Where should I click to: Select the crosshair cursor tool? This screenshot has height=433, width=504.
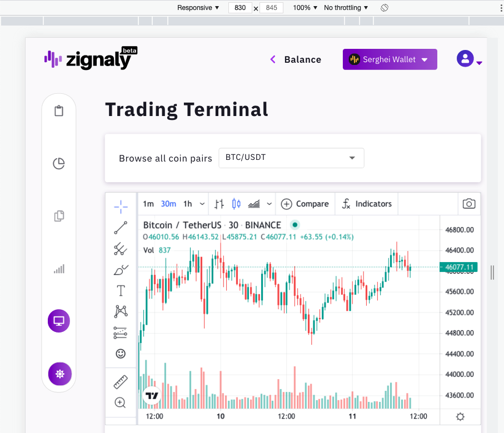coord(121,205)
